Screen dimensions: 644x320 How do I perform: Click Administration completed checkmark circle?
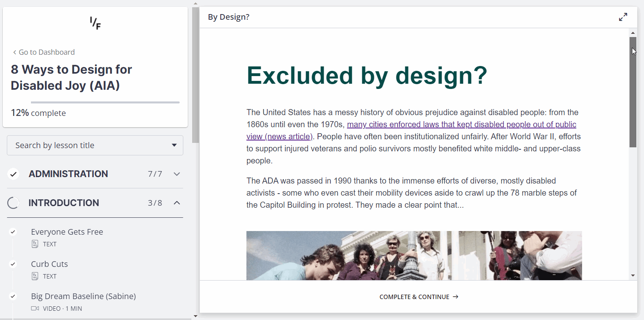click(13, 174)
